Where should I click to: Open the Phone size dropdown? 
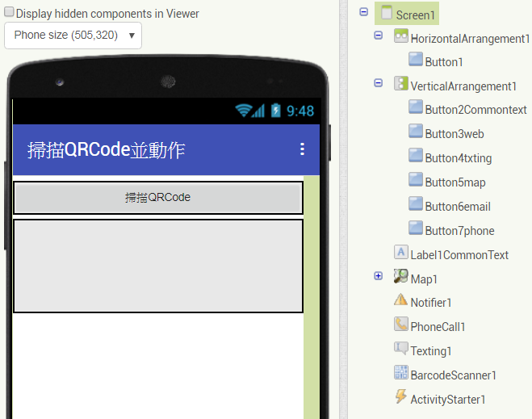(x=73, y=36)
